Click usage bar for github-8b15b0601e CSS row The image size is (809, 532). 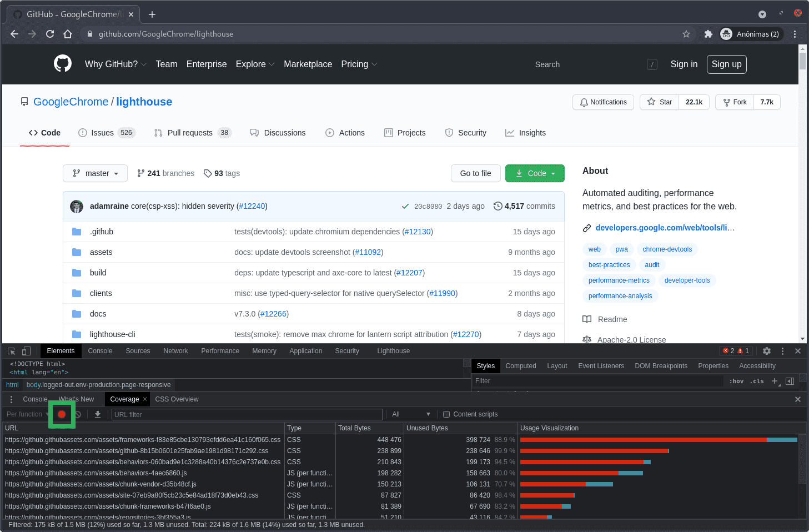click(x=594, y=451)
